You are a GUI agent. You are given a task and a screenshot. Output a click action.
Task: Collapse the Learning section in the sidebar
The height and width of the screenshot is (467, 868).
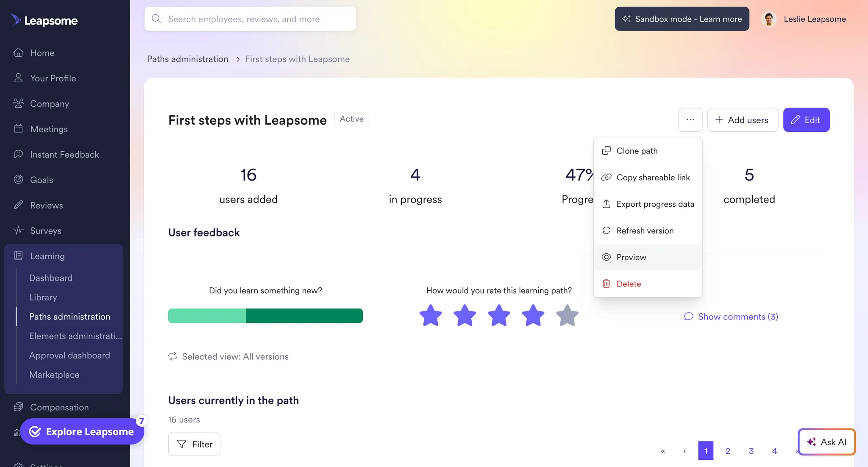(x=47, y=256)
